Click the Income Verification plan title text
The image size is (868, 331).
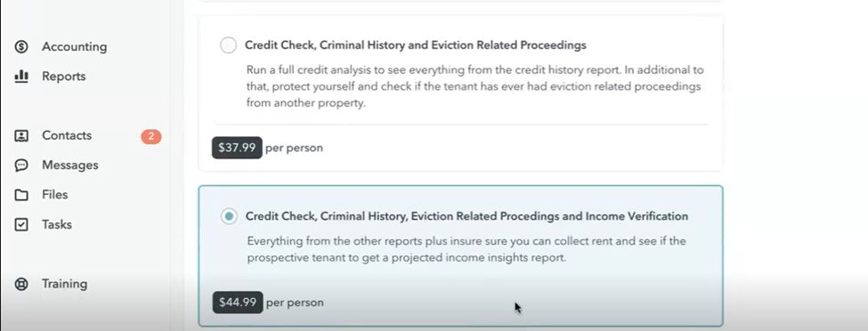(x=466, y=216)
